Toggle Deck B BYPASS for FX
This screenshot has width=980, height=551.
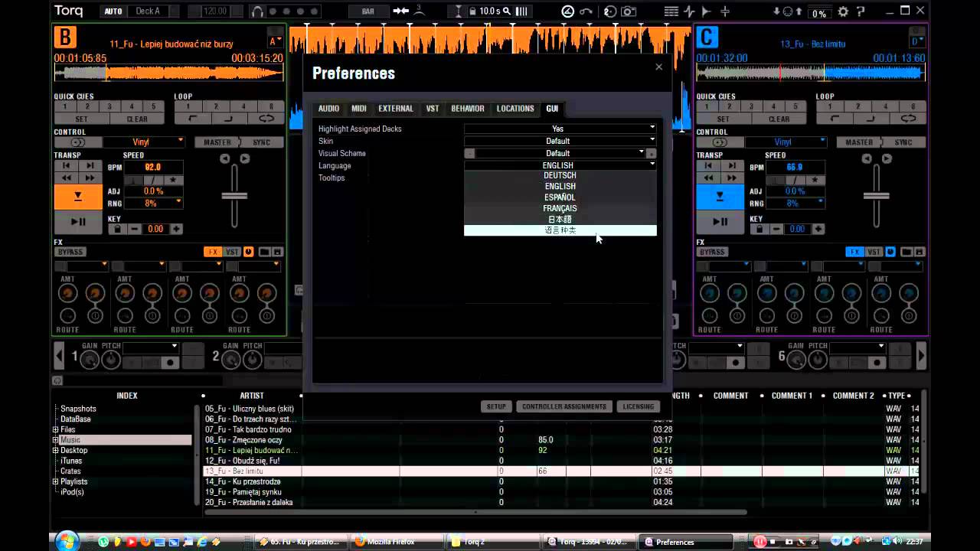[70, 252]
